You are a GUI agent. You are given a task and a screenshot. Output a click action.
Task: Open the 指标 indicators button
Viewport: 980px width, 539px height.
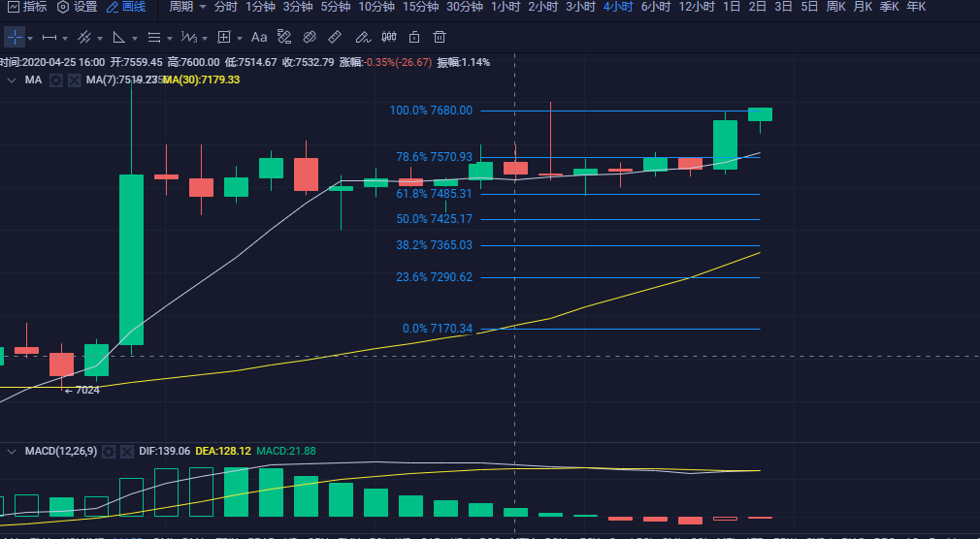pyautogui.click(x=27, y=7)
